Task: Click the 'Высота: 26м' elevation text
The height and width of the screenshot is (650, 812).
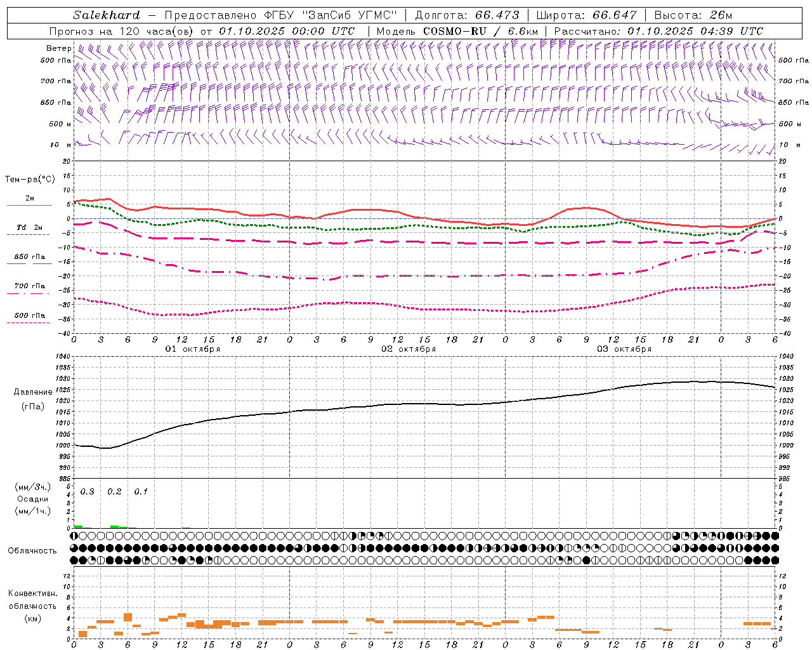Action: [x=693, y=15]
